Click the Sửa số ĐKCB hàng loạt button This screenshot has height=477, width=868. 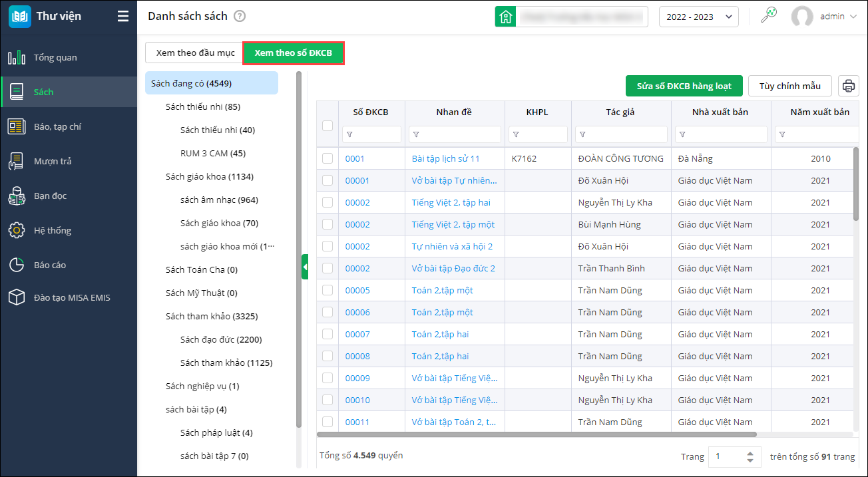[684, 86]
